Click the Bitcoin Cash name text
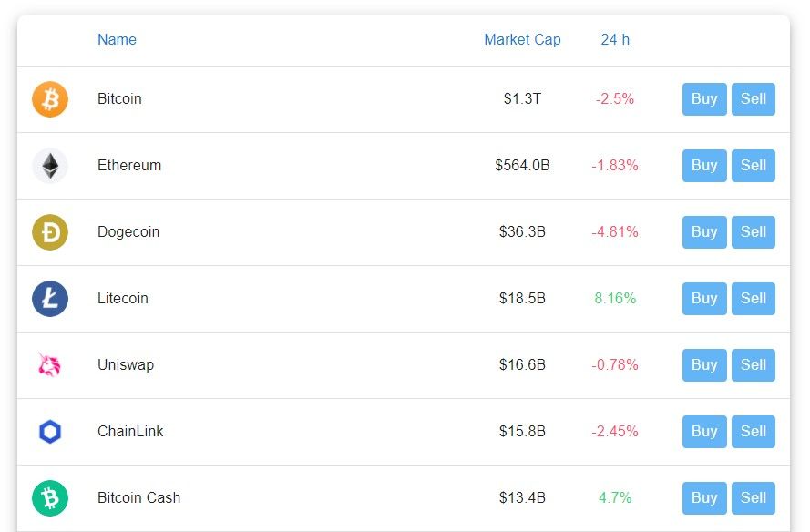The width and height of the screenshot is (810, 532). [x=139, y=498]
